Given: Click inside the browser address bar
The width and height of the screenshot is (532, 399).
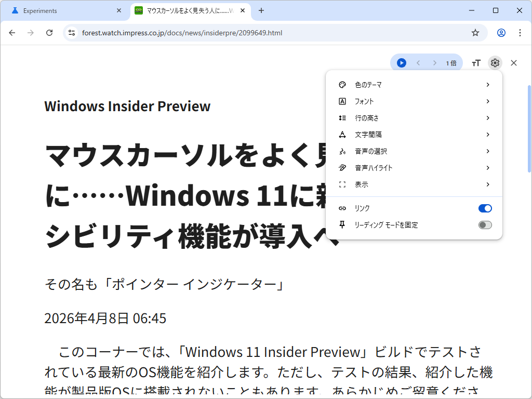Looking at the screenshot, I should click(x=208, y=32).
